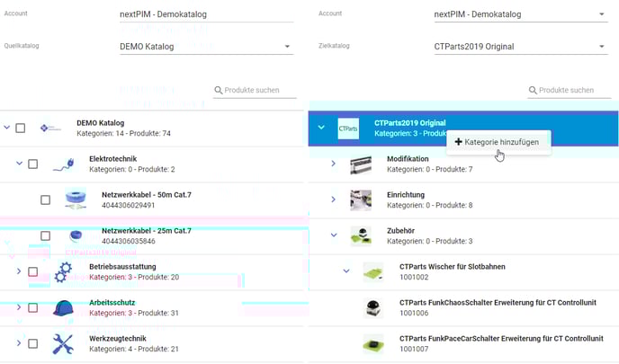
Task: Expand the Einrichtung category
Action: pyautogui.click(x=333, y=200)
